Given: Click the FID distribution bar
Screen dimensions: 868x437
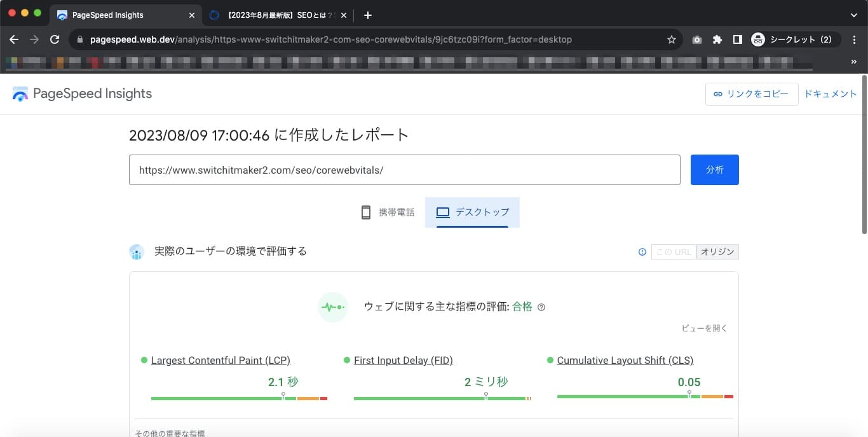Looking at the screenshot, I should coord(442,398).
